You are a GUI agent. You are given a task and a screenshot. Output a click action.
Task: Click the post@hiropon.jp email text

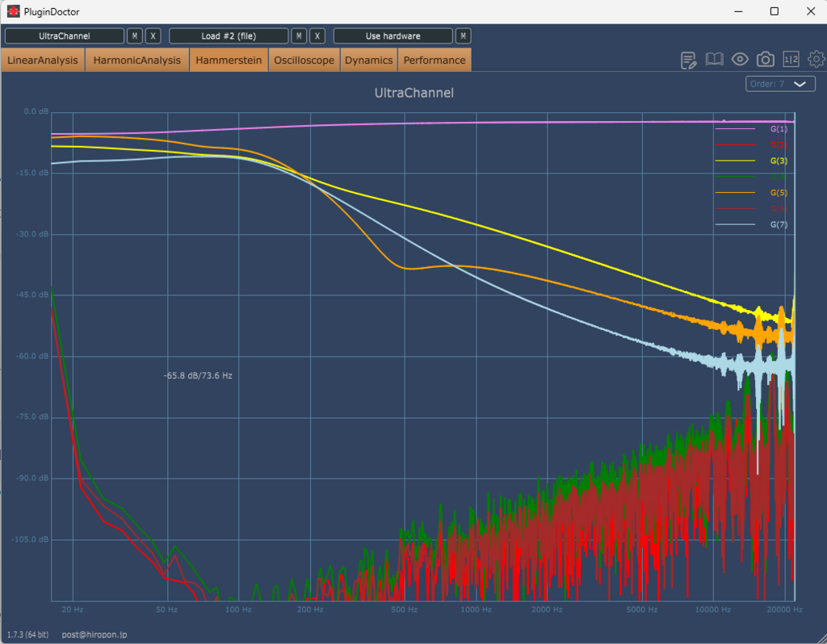click(94, 634)
